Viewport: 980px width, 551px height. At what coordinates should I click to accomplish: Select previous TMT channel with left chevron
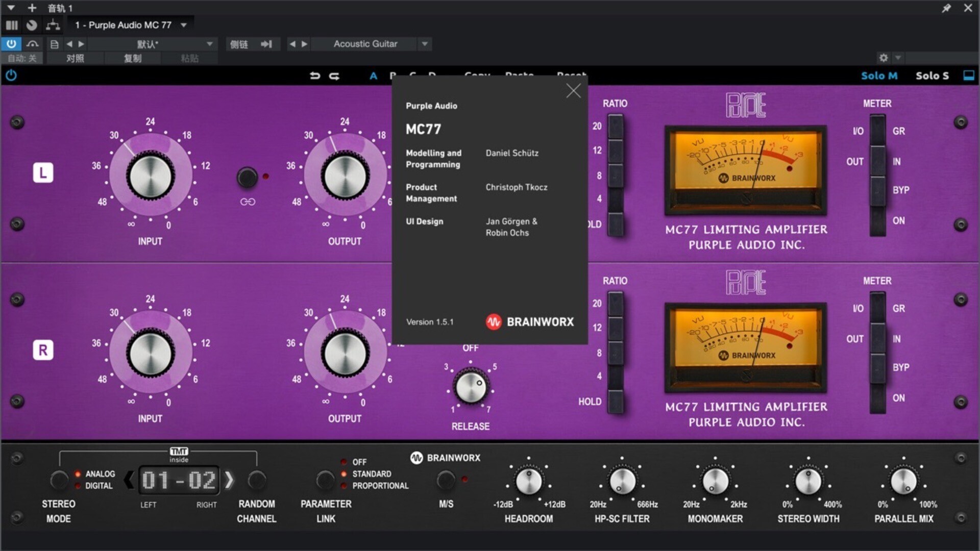(129, 480)
